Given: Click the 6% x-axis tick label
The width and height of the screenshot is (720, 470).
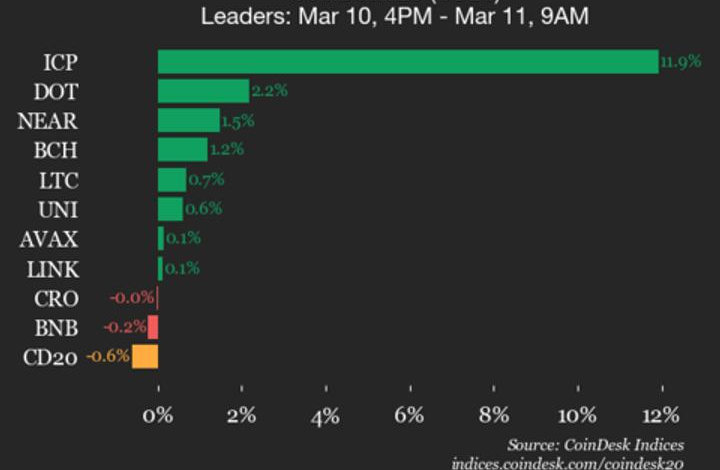Looking at the screenshot, I should click(410, 415).
